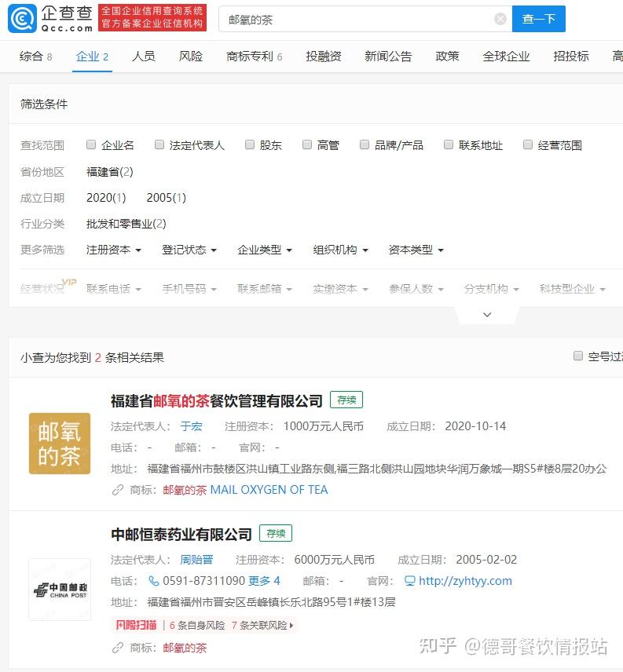Open the 资本类型 dropdown filter

point(416,250)
